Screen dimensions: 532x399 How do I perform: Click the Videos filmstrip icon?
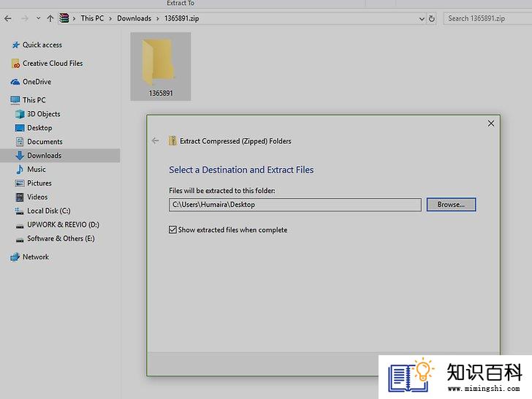tap(20, 197)
